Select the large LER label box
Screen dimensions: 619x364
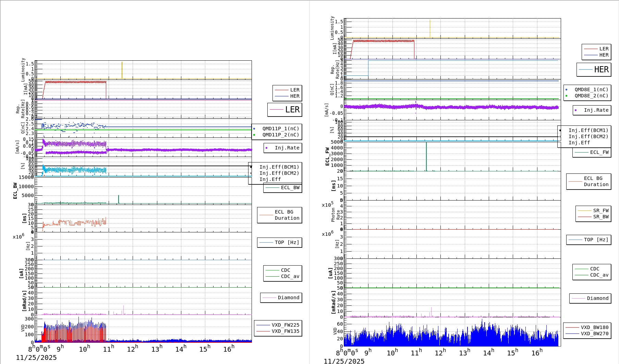[285, 110]
